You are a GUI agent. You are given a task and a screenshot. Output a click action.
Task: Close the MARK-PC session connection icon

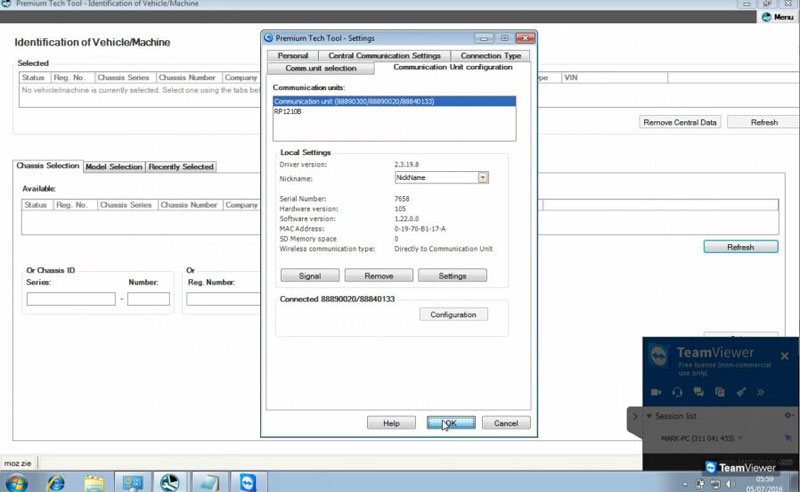(788, 437)
